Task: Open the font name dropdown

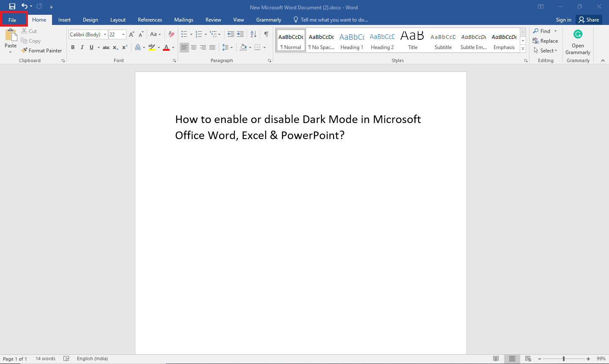Action: click(x=105, y=35)
